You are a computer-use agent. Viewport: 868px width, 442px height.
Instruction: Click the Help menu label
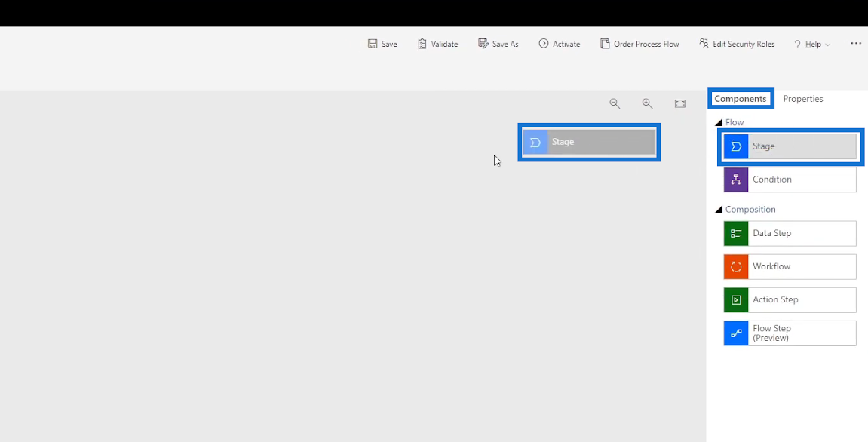pyautogui.click(x=813, y=45)
